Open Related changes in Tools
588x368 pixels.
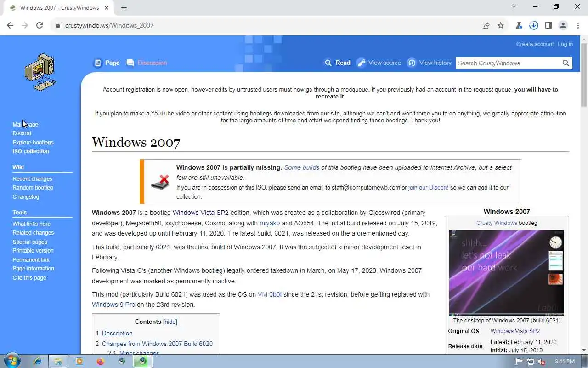coord(33,233)
